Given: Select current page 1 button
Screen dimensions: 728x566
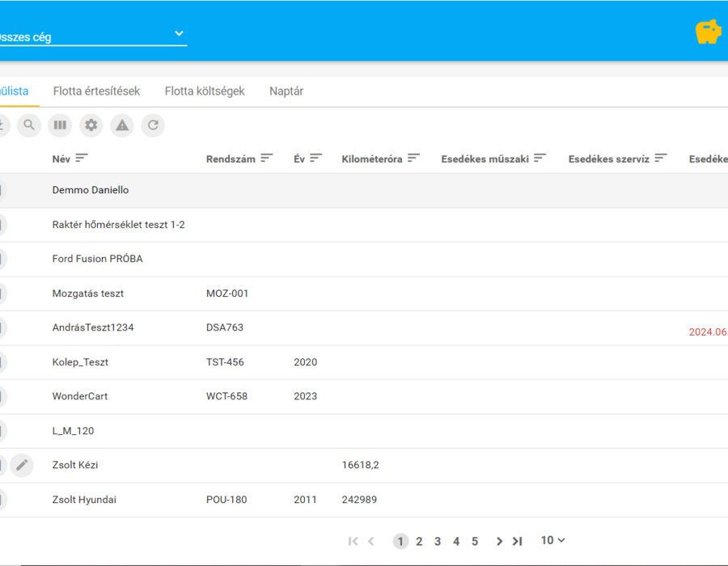Looking at the screenshot, I should coord(400,542).
